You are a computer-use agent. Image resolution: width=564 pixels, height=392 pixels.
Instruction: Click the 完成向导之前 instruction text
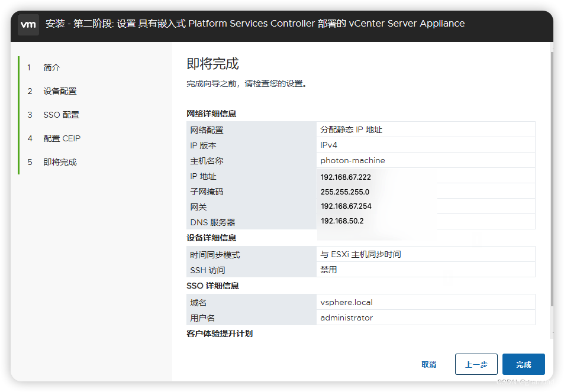click(x=247, y=84)
